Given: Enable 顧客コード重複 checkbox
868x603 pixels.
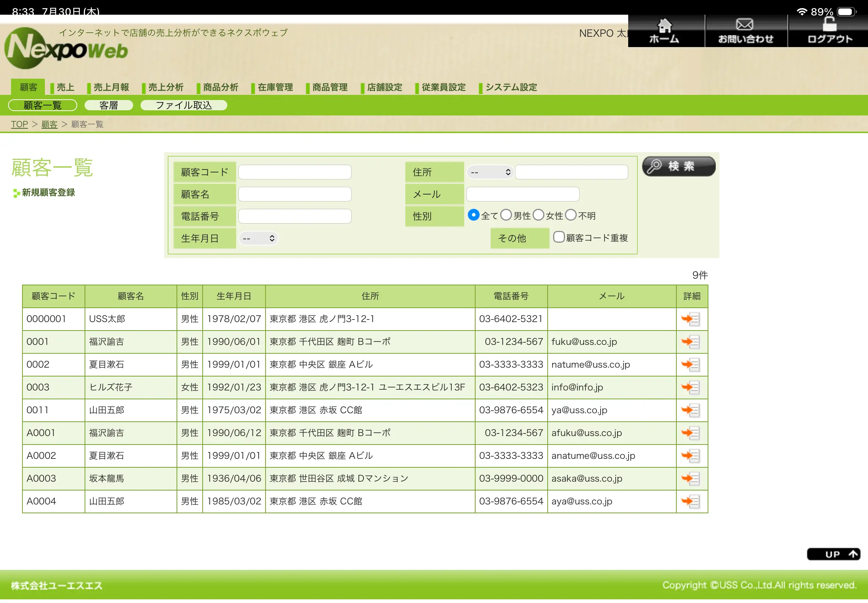Looking at the screenshot, I should pos(559,237).
